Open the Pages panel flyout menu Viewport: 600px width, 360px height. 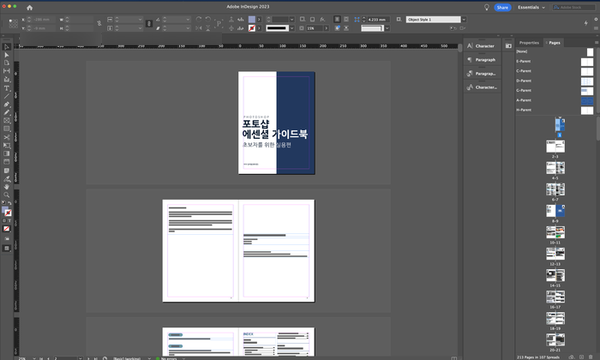pos(596,42)
